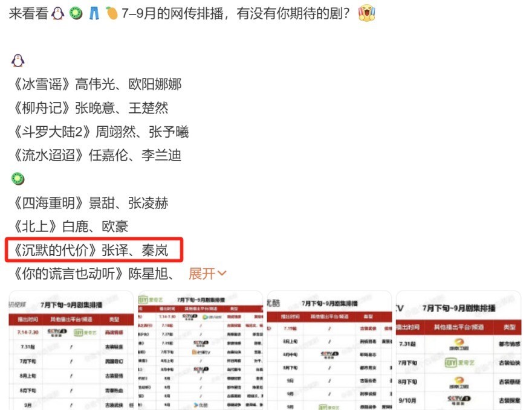
Task: Select the line 《柳舟记》张晚意、王楚然
Action: coord(89,108)
